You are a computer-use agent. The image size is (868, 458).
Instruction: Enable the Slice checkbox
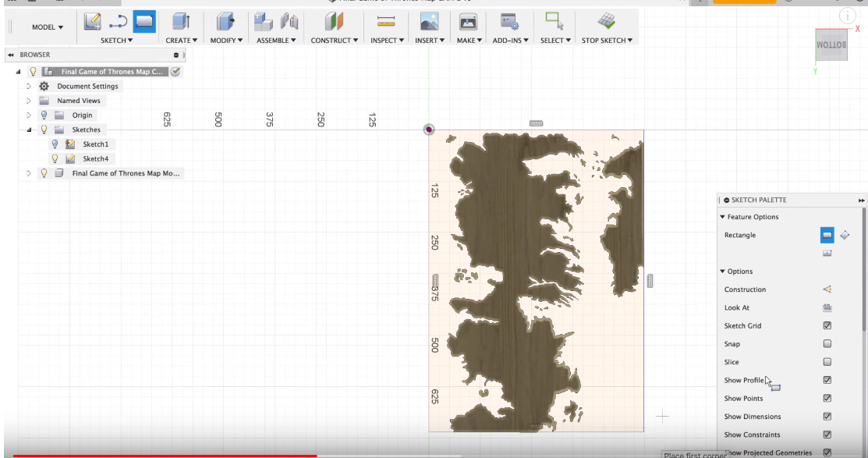click(827, 361)
